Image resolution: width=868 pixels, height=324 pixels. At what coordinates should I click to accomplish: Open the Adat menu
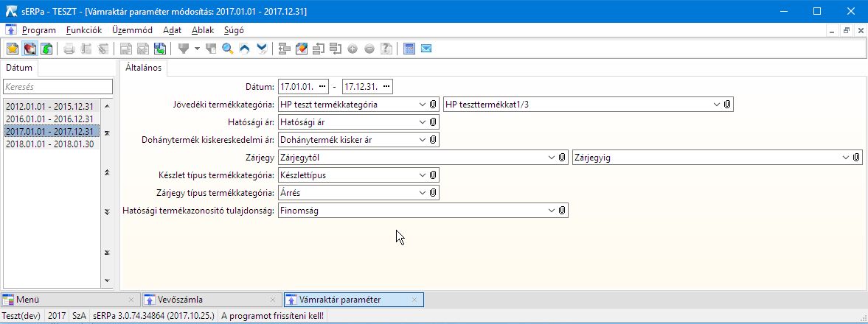pyautogui.click(x=173, y=30)
